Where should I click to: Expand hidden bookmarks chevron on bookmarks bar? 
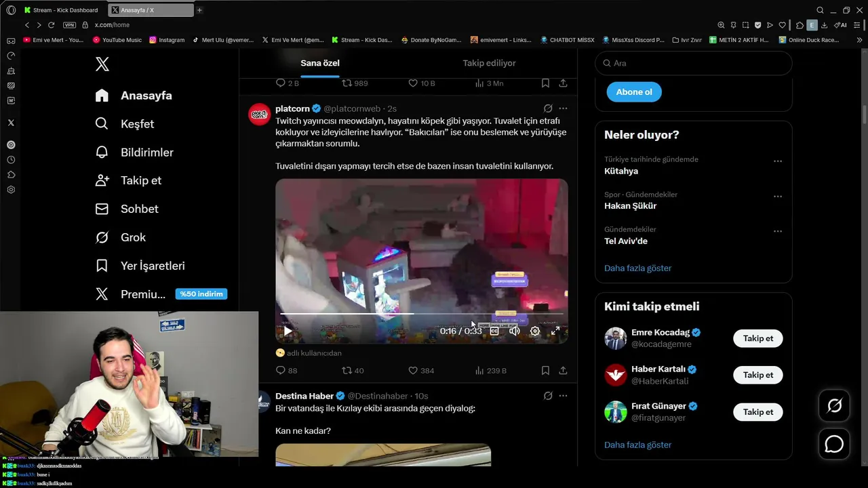click(x=860, y=40)
